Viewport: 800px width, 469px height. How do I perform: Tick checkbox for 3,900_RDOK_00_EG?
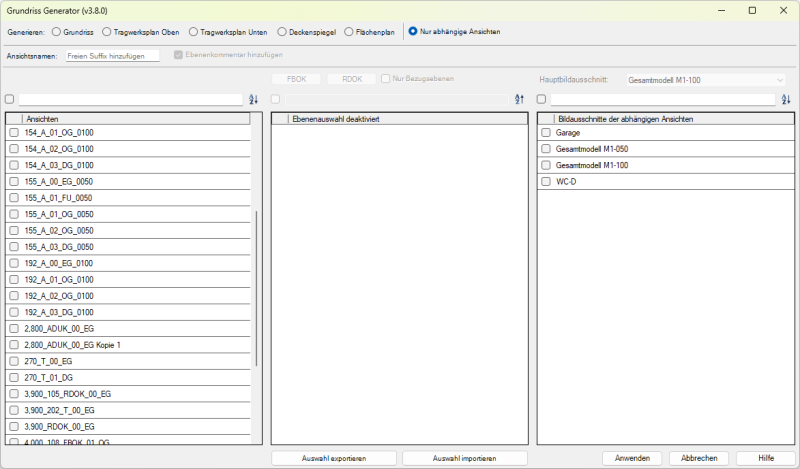(x=14, y=427)
